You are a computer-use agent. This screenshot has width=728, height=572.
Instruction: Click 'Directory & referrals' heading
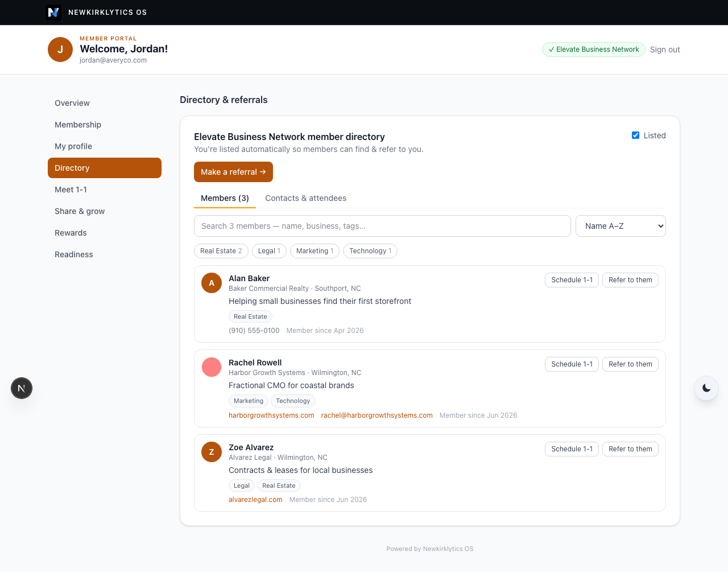[224, 100]
